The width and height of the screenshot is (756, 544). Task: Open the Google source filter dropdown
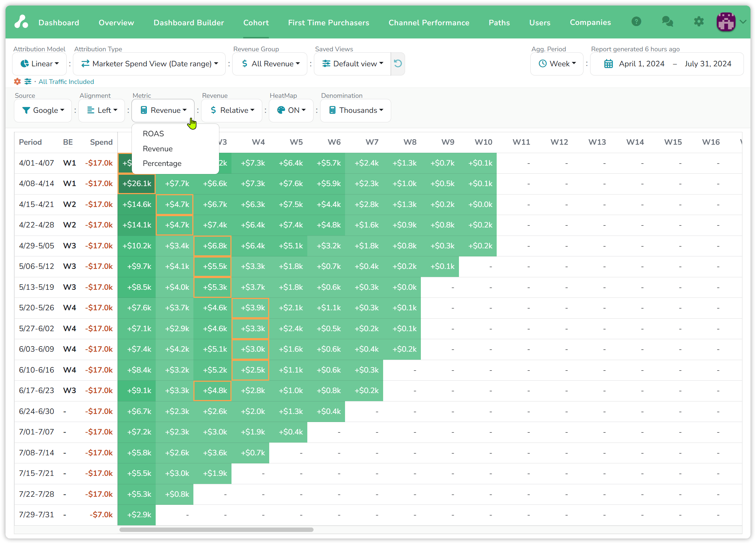pyautogui.click(x=43, y=110)
